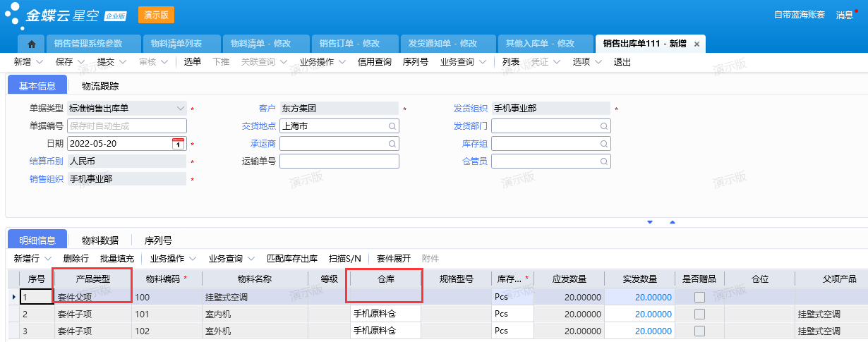The image size is (868, 342).
Task: Click 列表 in the toolbar
Action: 511,62
